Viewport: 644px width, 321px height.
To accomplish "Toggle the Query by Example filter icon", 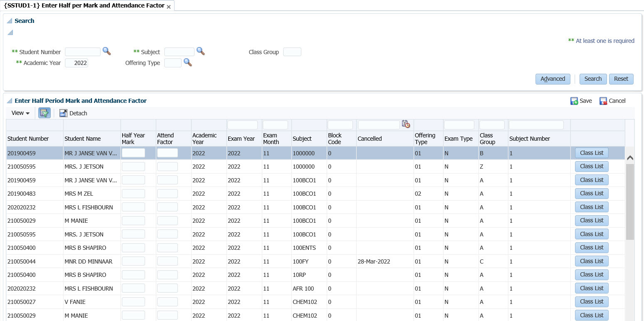I will click(x=44, y=113).
